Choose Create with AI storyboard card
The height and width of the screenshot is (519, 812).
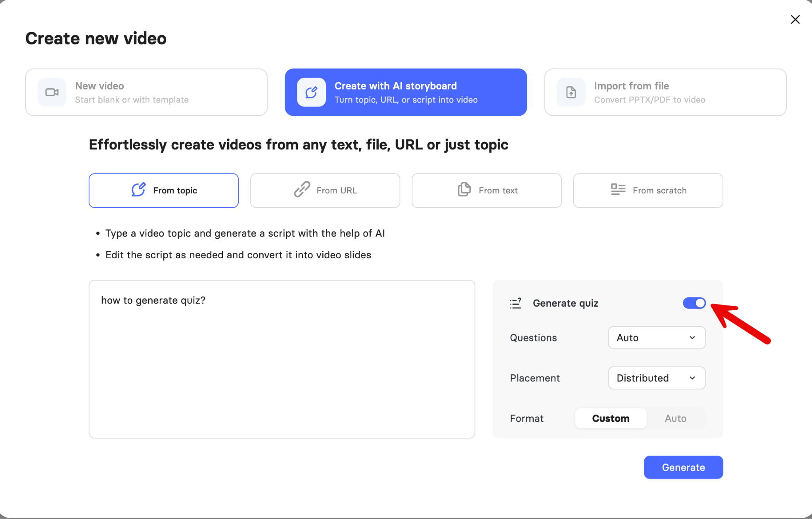pyautogui.click(x=406, y=92)
